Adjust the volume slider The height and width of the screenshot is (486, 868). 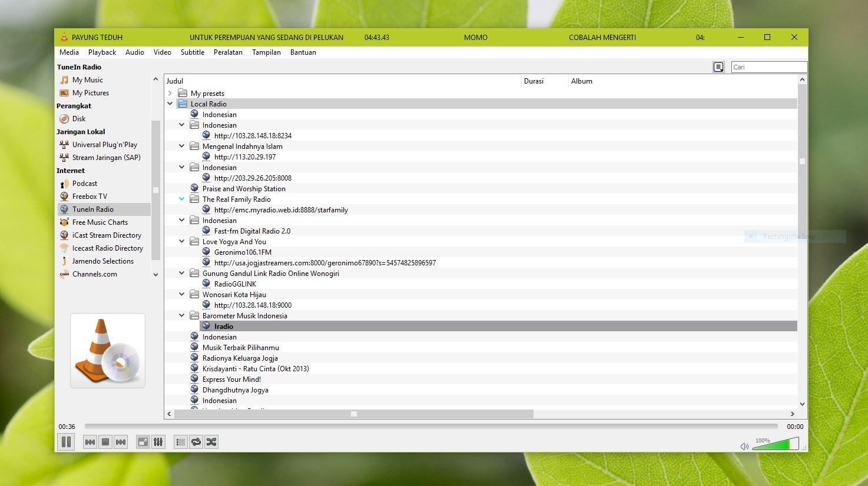(776, 444)
